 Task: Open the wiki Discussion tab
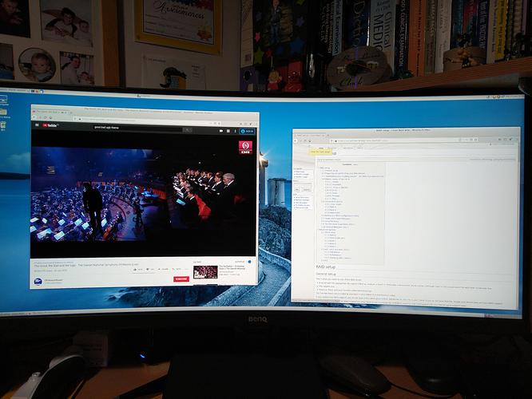point(332,148)
